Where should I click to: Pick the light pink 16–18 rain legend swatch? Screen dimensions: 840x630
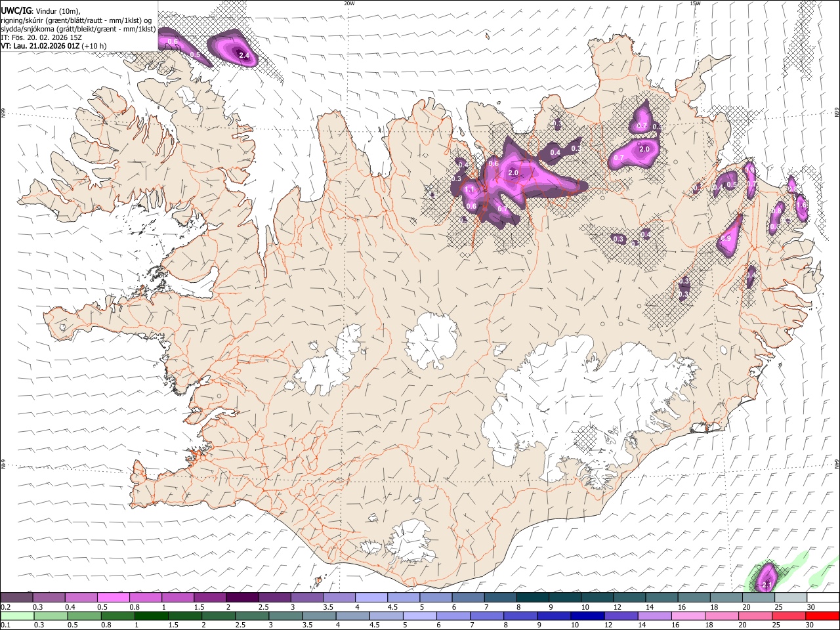pos(688,616)
